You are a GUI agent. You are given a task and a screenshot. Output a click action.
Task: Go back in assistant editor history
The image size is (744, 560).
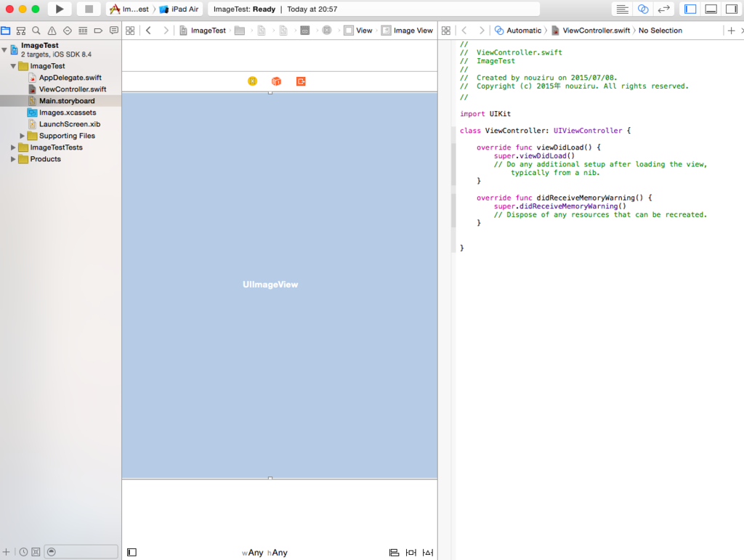464,31
